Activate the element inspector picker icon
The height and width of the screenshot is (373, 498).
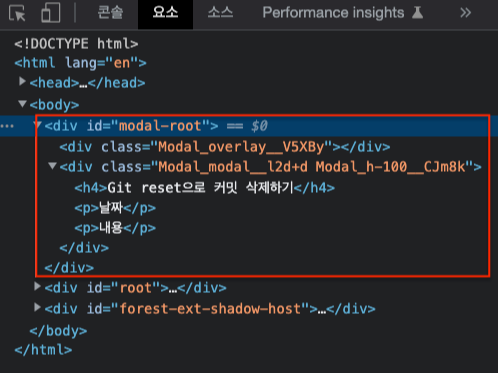17,13
